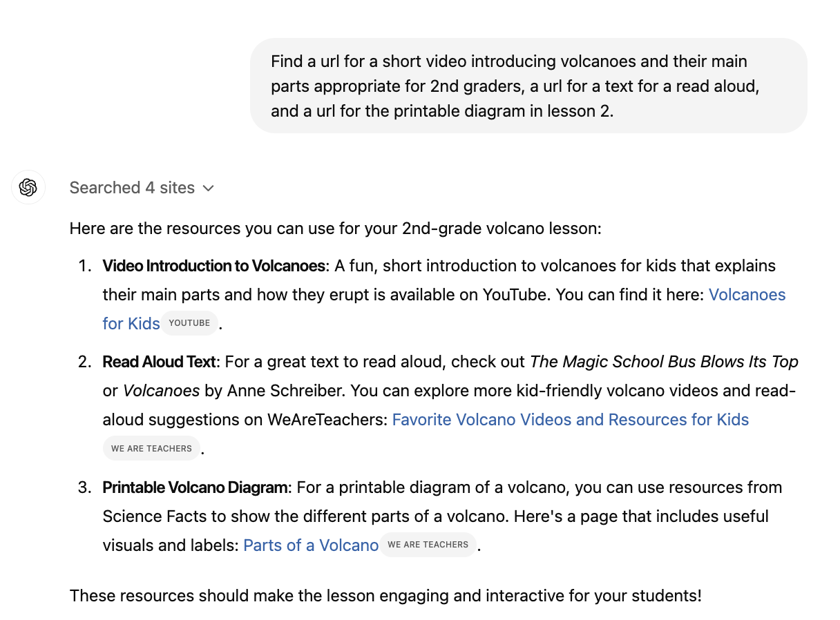Click the closing 'These resources should make' sentence
This screenshot has width=840, height=620.
(x=385, y=595)
